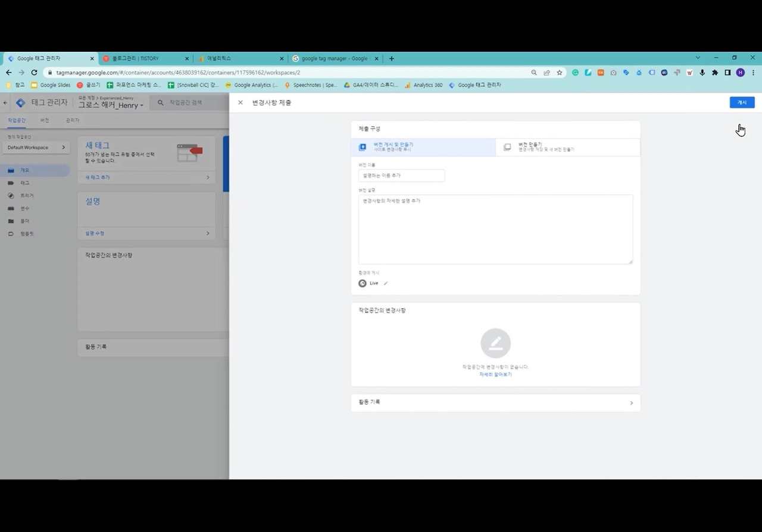The image size is (762, 532).
Task: Open the Extensions puzzle icon
Action: (x=715, y=73)
